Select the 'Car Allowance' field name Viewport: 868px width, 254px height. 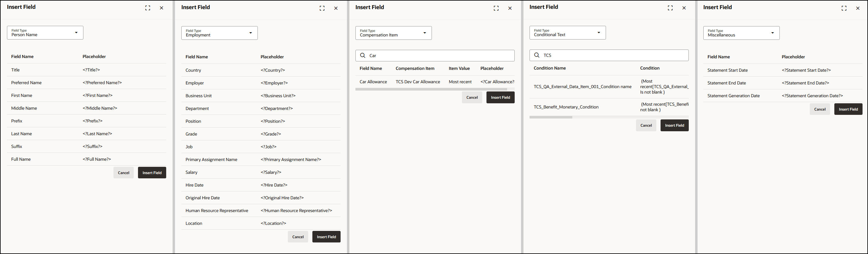click(x=373, y=82)
